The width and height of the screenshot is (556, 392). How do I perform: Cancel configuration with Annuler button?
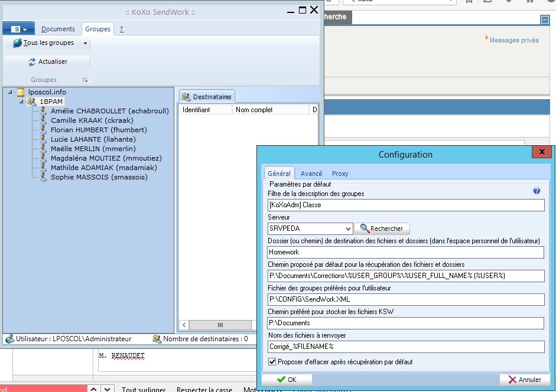tap(525, 380)
